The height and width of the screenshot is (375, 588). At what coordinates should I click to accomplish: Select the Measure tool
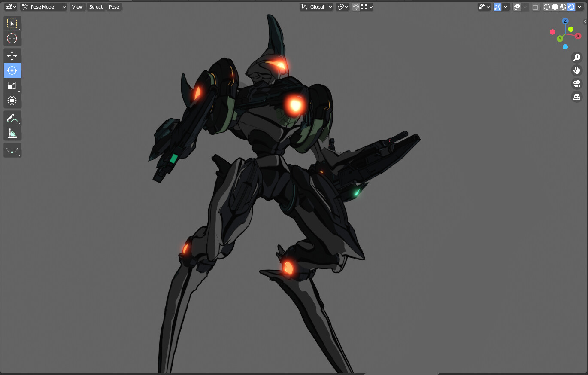click(12, 133)
